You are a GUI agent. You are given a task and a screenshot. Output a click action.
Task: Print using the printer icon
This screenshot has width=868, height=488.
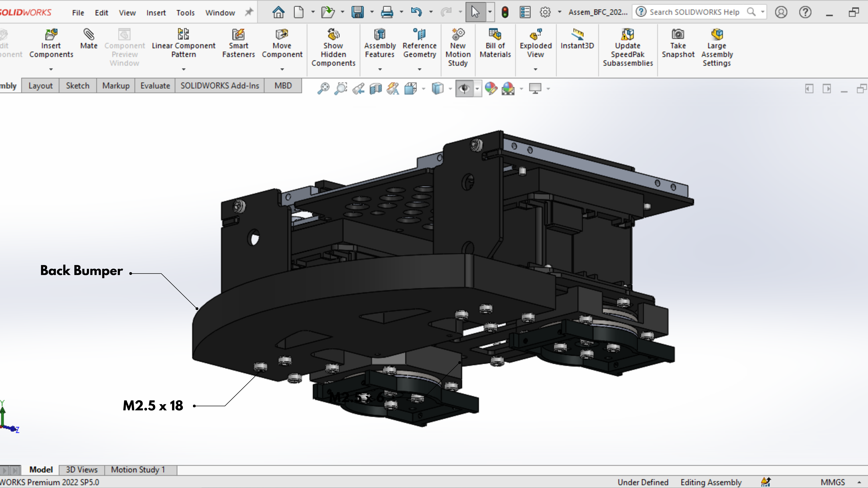click(x=387, y=12)
